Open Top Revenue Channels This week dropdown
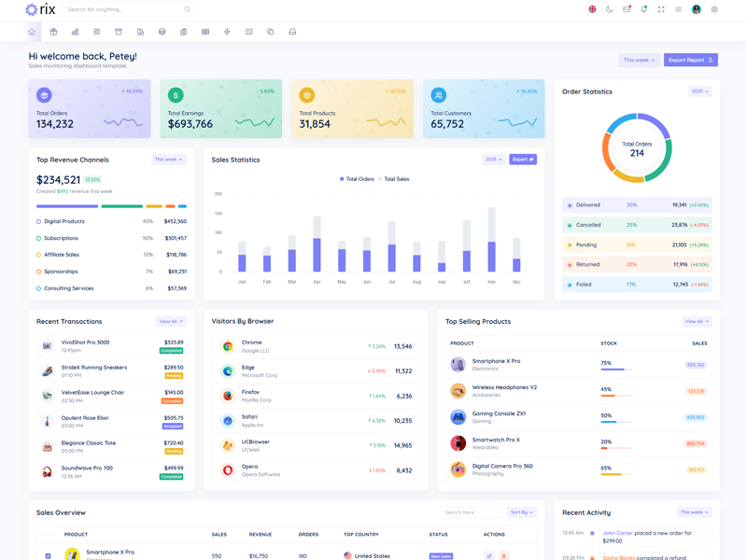This screenshot has width=747, height=560. point(169,160)
